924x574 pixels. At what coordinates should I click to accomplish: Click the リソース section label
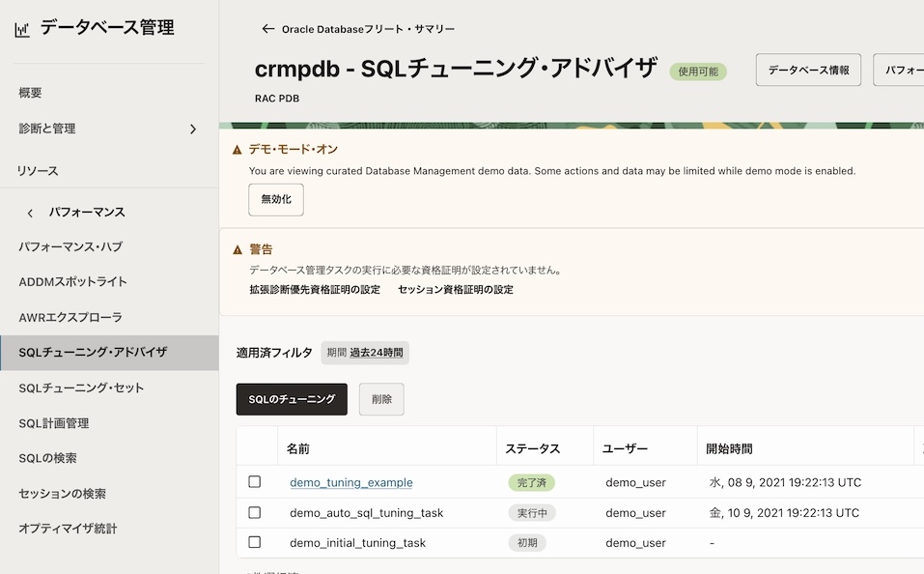coord(38,171)
